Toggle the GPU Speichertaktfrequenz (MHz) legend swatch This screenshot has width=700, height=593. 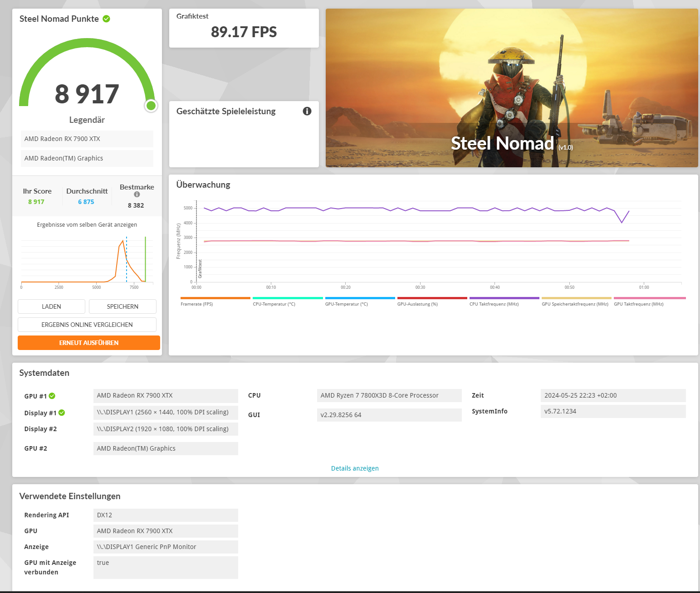577,298
